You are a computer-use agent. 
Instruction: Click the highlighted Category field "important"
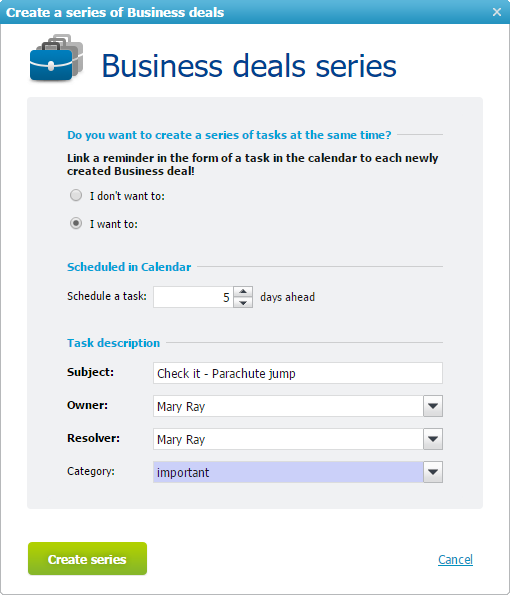click(x=288, y=472)
